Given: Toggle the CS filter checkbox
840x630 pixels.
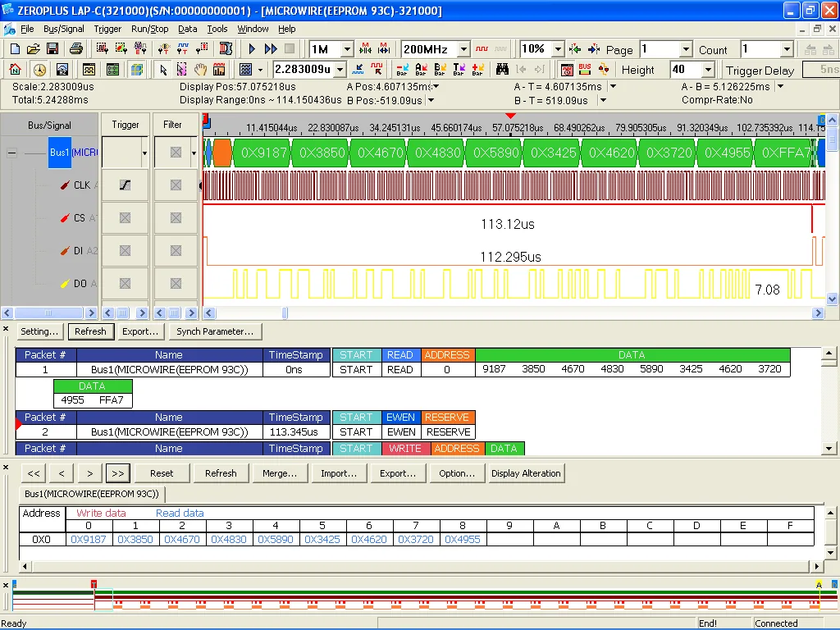Looking at the screenshot, I should [176, 217].
